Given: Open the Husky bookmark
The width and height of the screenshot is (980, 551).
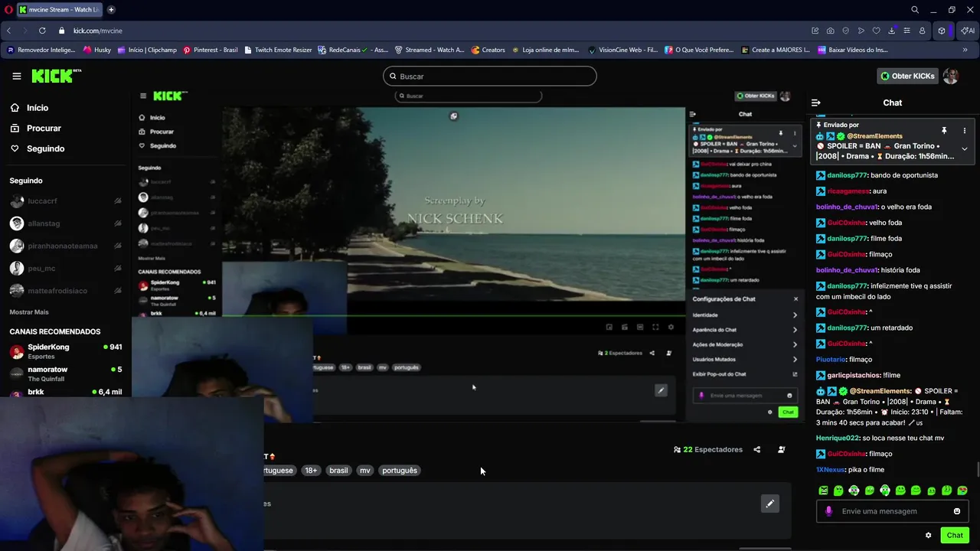Looking at the screenshot, I should 97,50.
